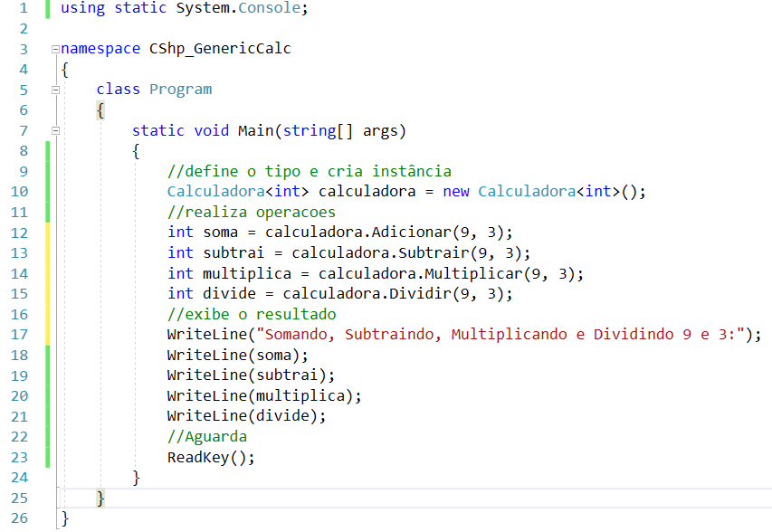Click 'using' keyword on first line

click(x=82, y=8)
